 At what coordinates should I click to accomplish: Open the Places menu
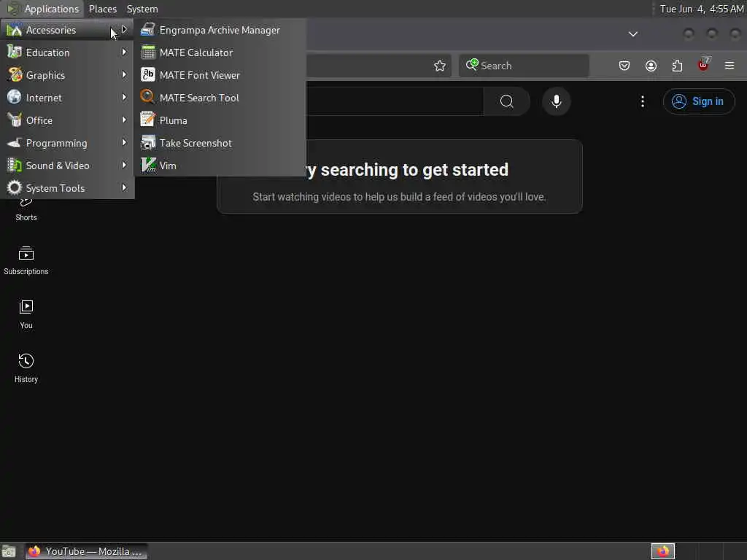click(x=102, y=9)
